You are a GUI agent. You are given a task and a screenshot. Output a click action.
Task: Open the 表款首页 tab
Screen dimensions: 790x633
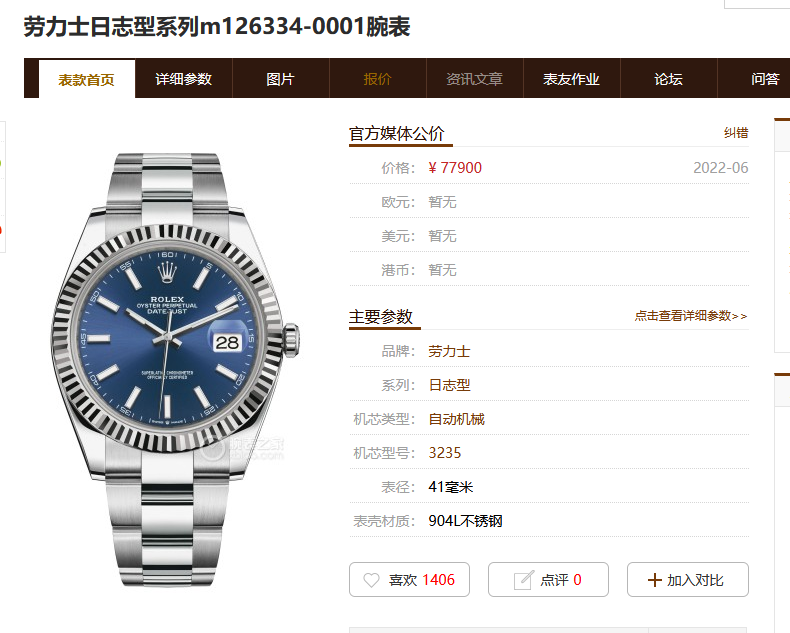click(87, 79)
